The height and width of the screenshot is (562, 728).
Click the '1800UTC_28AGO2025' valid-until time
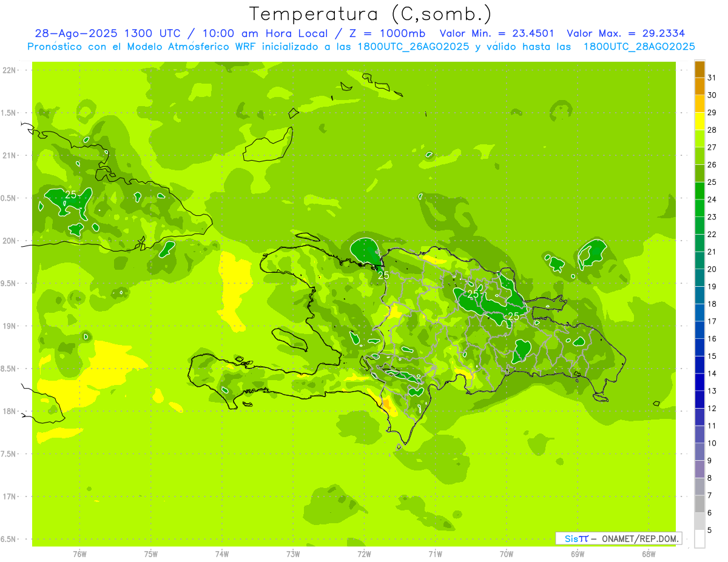click(639, 47)
